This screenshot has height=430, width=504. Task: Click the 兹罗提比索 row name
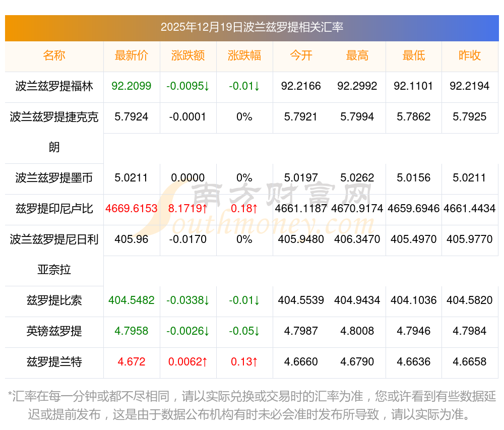point(54,300)
